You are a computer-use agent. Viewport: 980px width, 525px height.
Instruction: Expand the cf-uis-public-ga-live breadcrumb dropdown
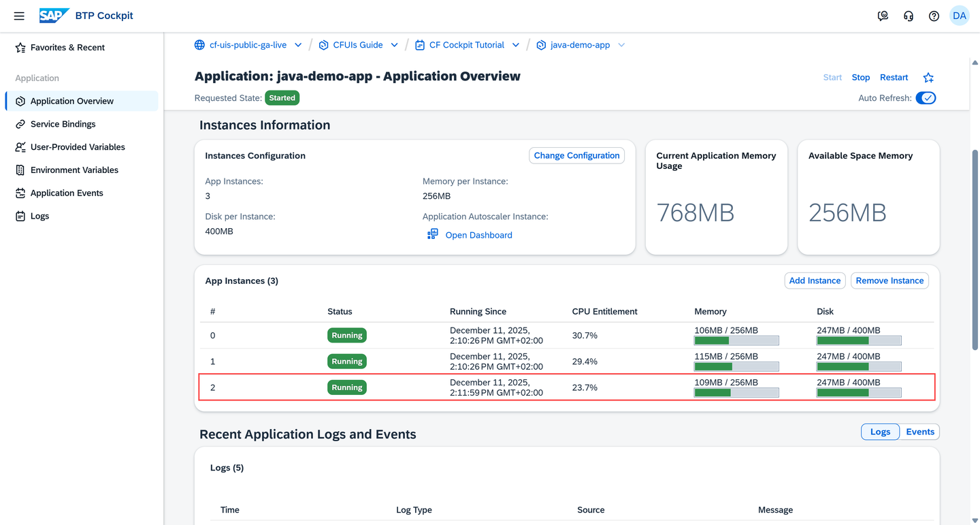pos(298,45)
